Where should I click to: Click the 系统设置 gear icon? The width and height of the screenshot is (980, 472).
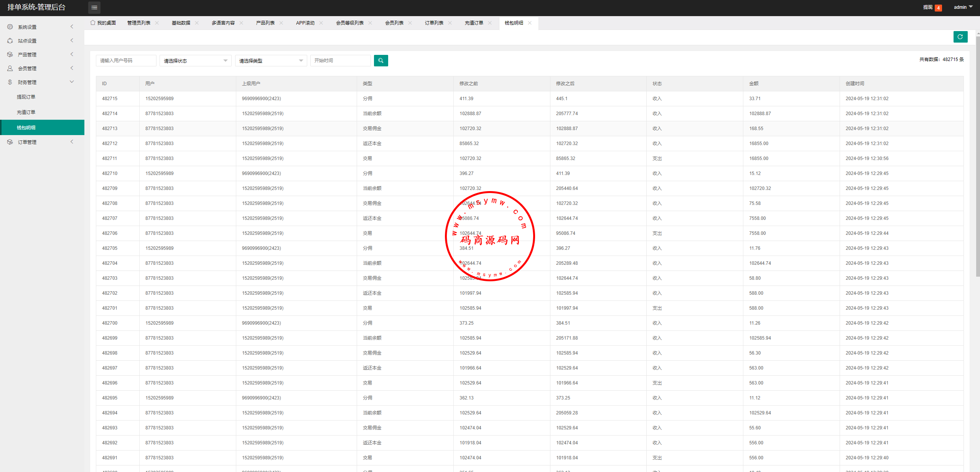(x=10, y=27)
